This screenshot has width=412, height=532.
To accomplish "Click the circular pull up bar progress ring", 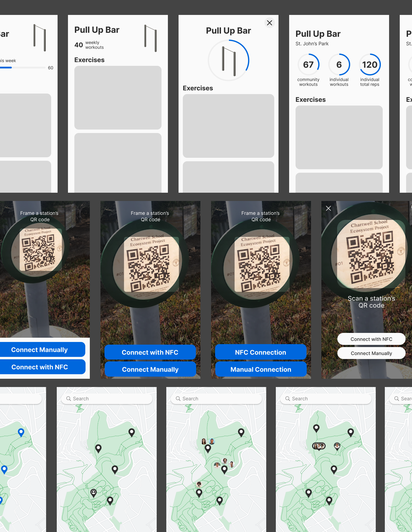I will tap(228, 61).
